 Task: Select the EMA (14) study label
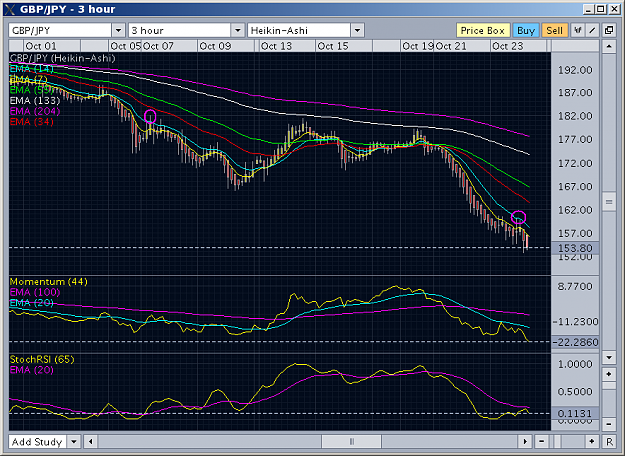tap(31, 69)
